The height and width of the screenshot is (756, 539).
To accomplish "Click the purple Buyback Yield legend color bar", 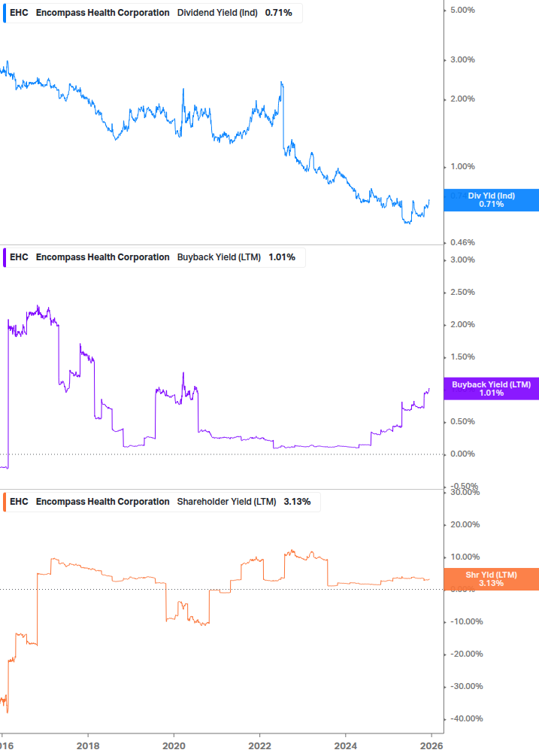I will (x=5, y=257).
